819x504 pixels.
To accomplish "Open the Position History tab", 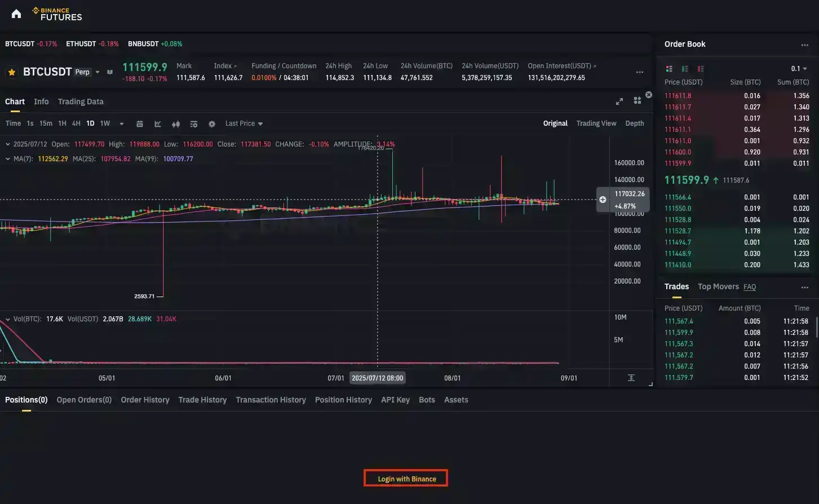I will tap(343, 400).
